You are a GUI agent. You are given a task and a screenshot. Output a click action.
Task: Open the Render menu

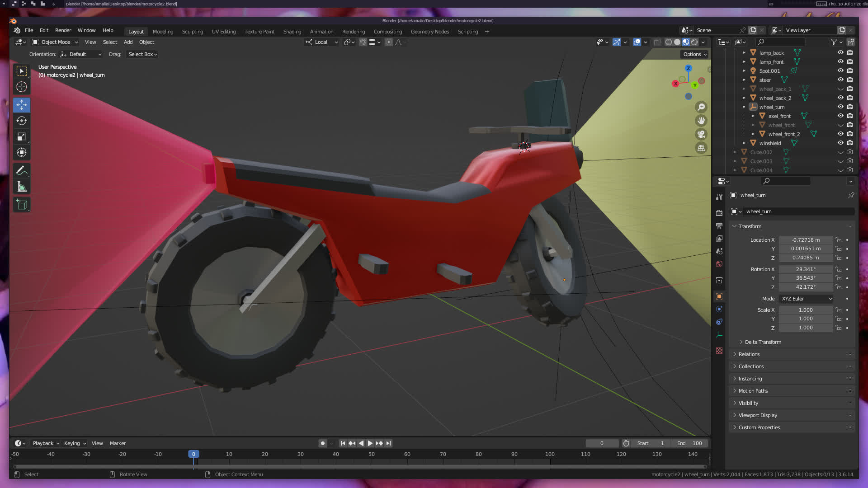(x=63, y=30)
